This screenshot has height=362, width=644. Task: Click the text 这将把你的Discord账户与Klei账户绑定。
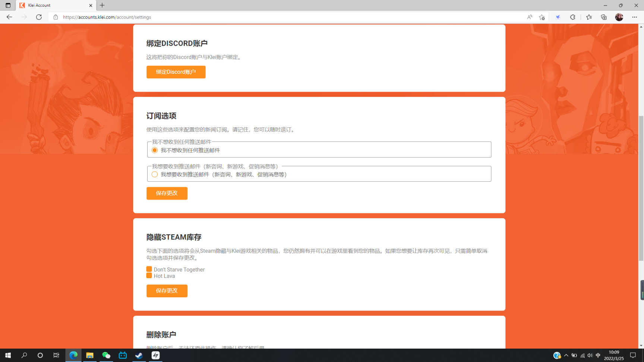click(195, 57)
